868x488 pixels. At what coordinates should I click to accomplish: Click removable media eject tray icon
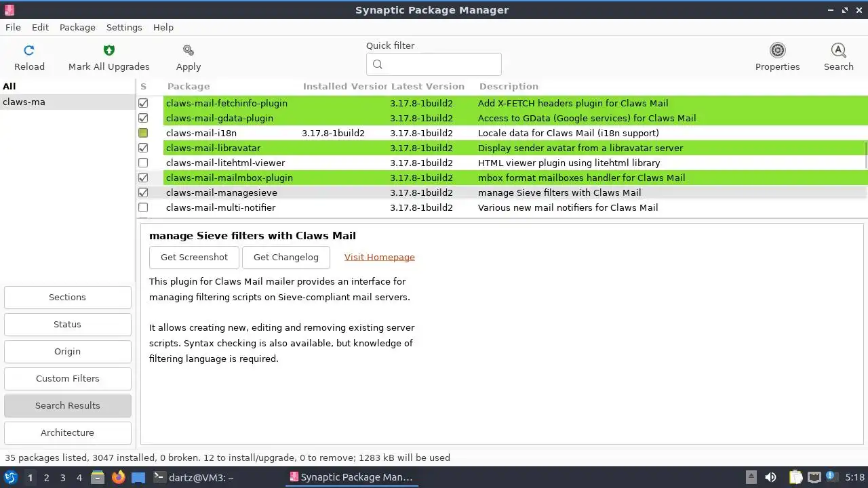[751, 477]
